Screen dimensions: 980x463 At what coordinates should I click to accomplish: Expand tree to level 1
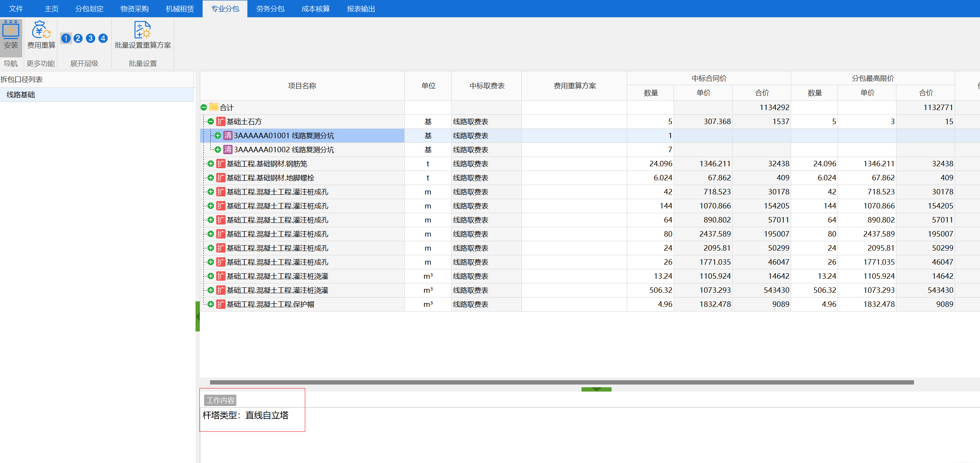(66, 38)
